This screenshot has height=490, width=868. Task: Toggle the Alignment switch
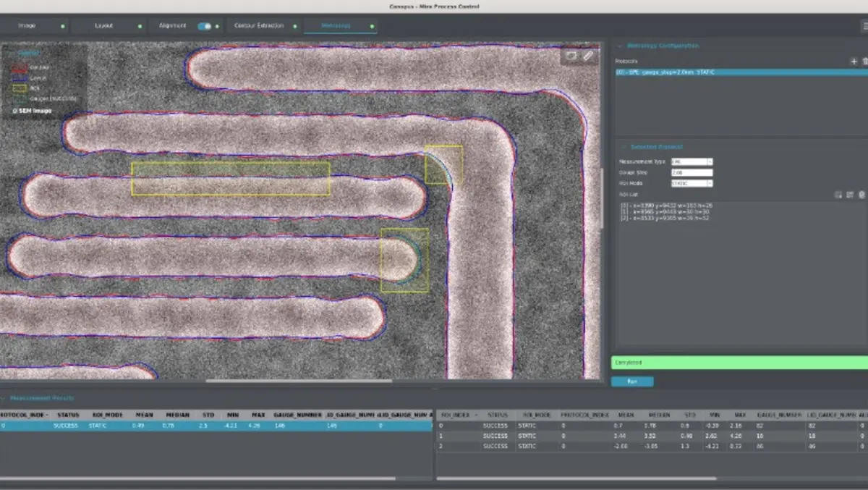coord(205,26)
